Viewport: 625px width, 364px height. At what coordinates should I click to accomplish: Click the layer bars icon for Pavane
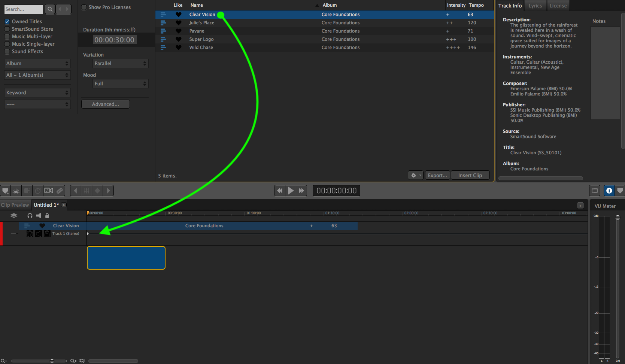coord(163,31)
